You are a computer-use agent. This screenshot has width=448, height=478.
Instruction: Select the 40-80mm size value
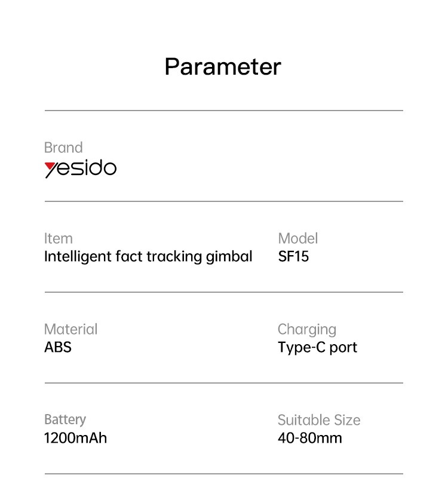pyautogui.click(x=309, y=438)
